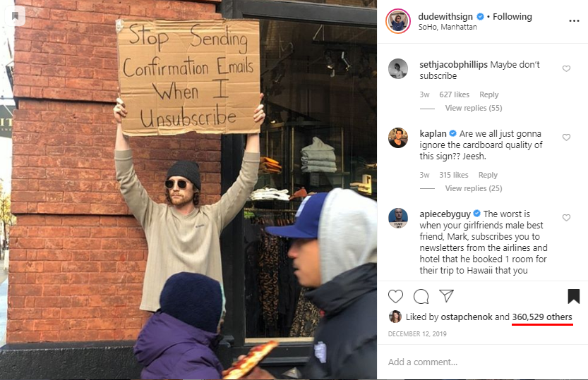This screenshot has height=380, width=588.
Task: Expand View replies (25)
Action: pos(473,188)
